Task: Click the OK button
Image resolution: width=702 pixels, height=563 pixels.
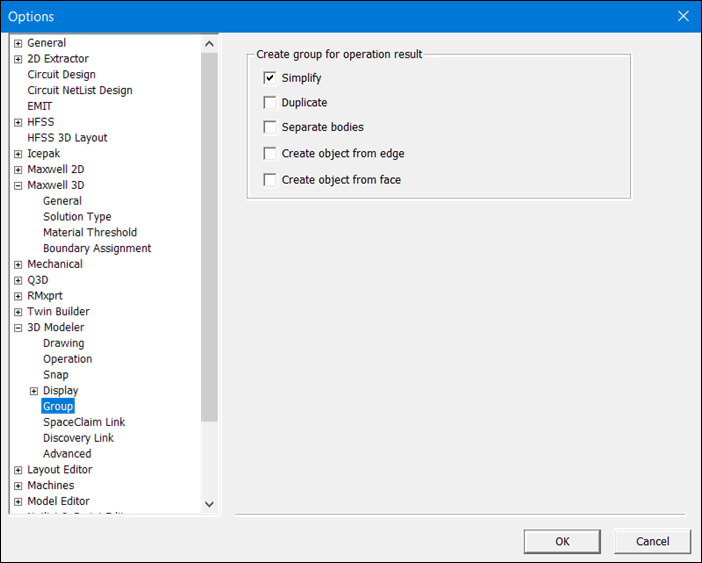Action: click(562, 542)
